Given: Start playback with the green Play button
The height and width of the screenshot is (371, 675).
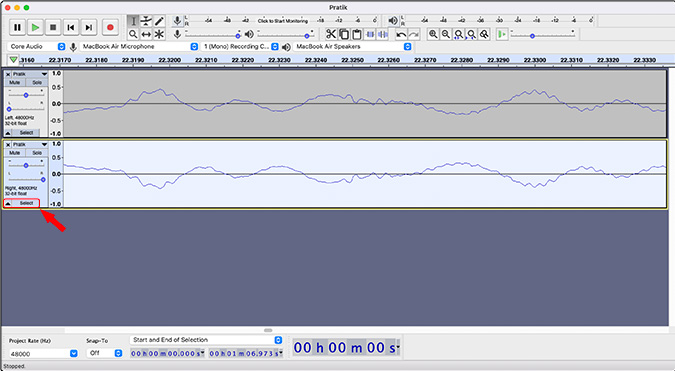Looking at the screenshot, I should (35, 28).
